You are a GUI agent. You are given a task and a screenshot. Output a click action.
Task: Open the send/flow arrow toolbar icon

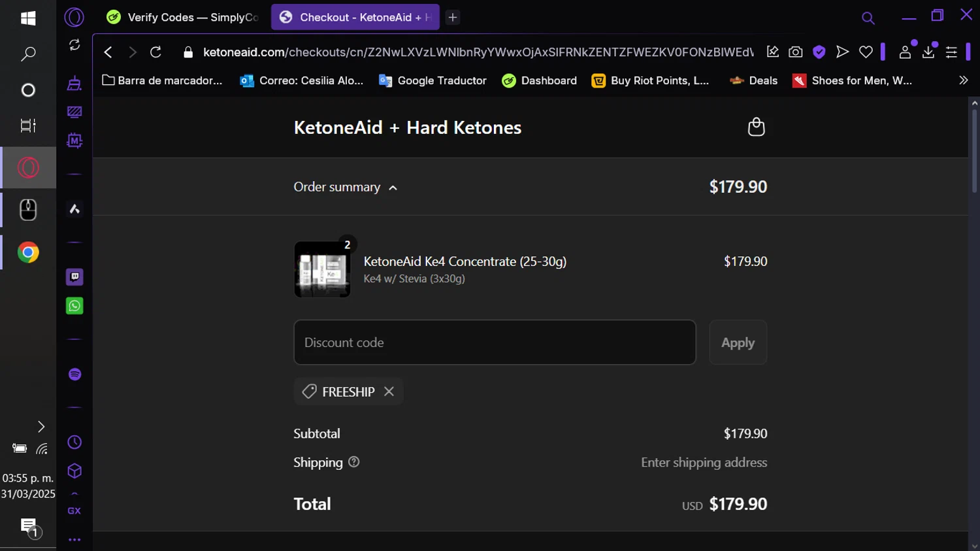point(842,52)
